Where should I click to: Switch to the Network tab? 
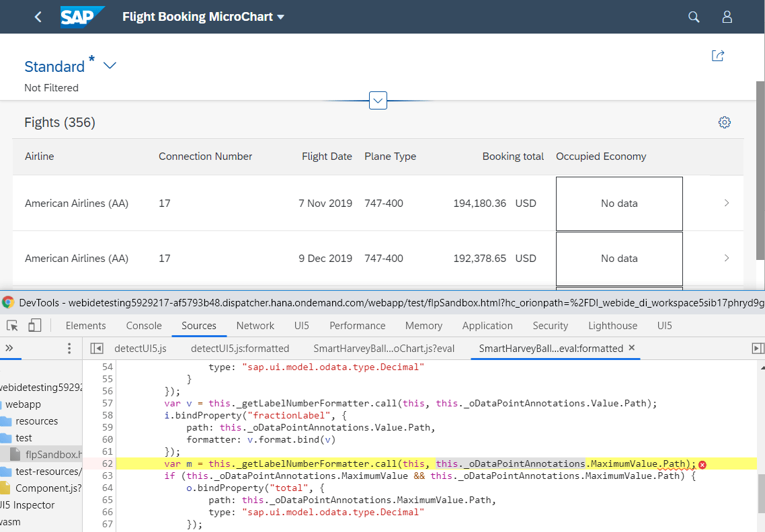click(255, 326)
